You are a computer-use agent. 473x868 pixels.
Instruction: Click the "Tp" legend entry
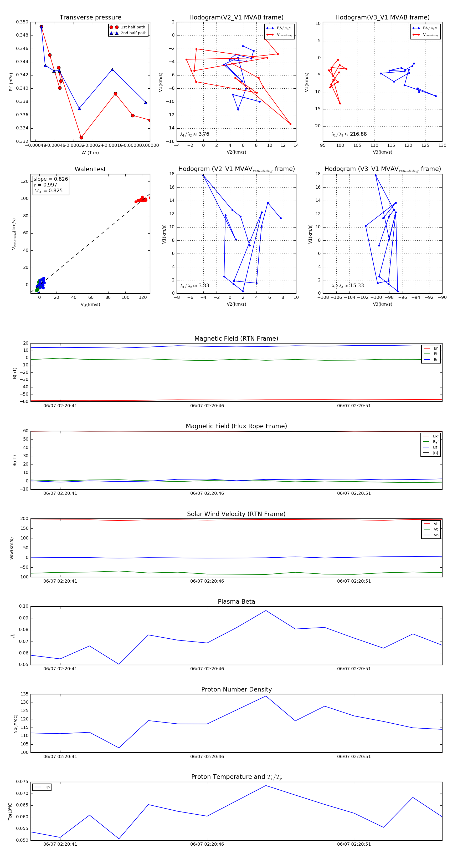42,787
